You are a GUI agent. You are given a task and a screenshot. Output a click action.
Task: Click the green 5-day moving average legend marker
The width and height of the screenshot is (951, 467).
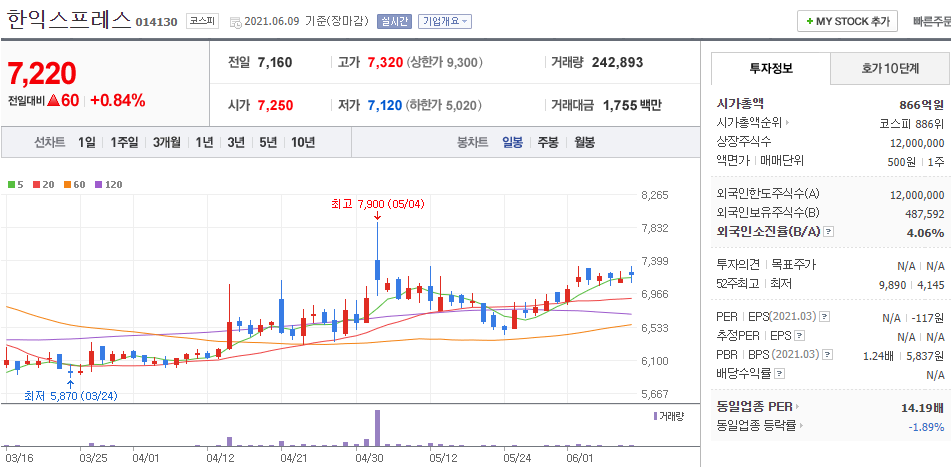(x=12, y=184)
